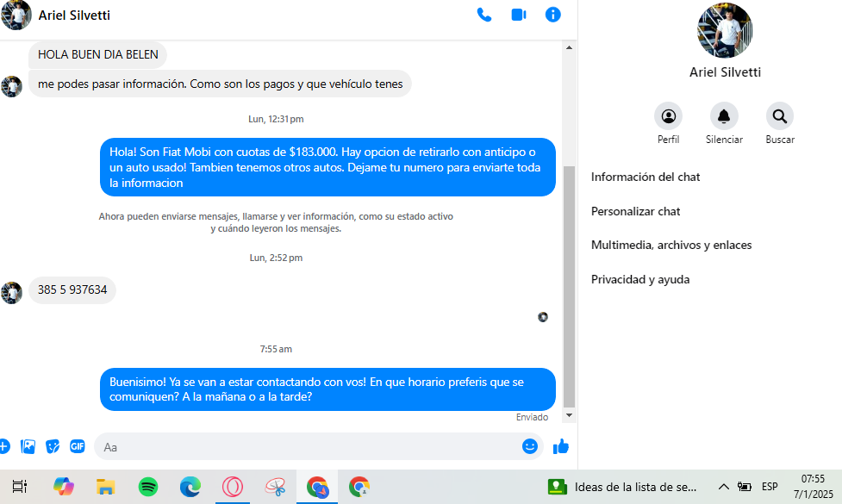This screenshot has height=504, width=842.
Task: Open Ariel Silvetti's header profile picture
Action: 16,15
